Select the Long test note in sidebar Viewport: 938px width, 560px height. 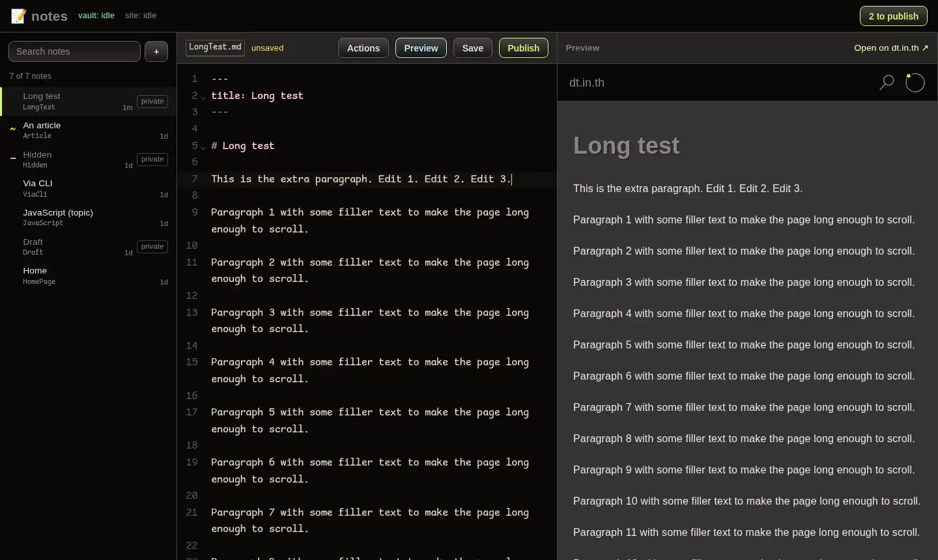89,101
